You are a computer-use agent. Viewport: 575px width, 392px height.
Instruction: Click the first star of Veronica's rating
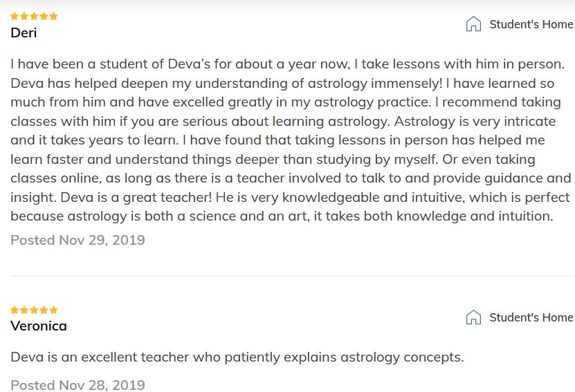15,310
